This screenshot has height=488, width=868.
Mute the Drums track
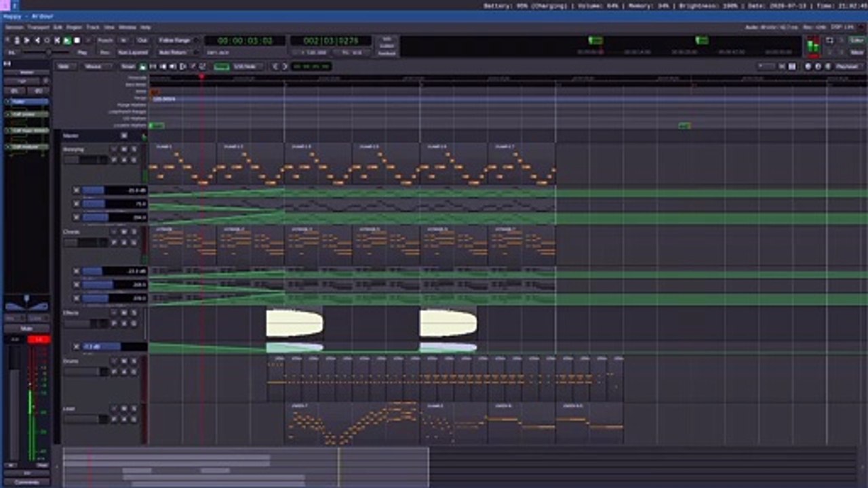point(124,361)
